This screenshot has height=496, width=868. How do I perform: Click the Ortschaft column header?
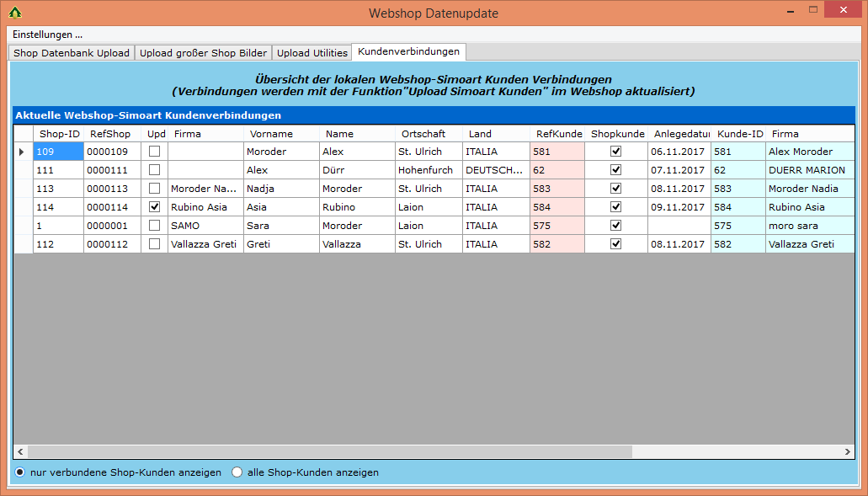423,134
